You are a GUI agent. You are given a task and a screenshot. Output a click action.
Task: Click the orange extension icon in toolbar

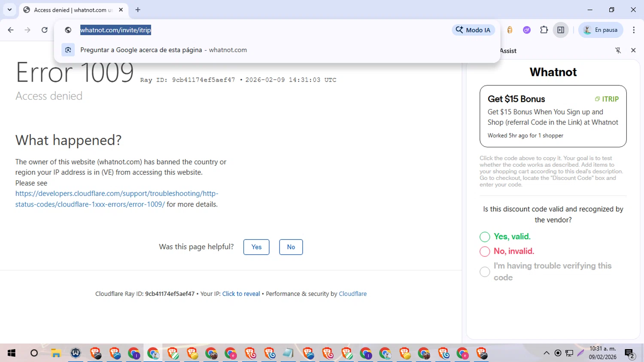[x=510, y=30]
